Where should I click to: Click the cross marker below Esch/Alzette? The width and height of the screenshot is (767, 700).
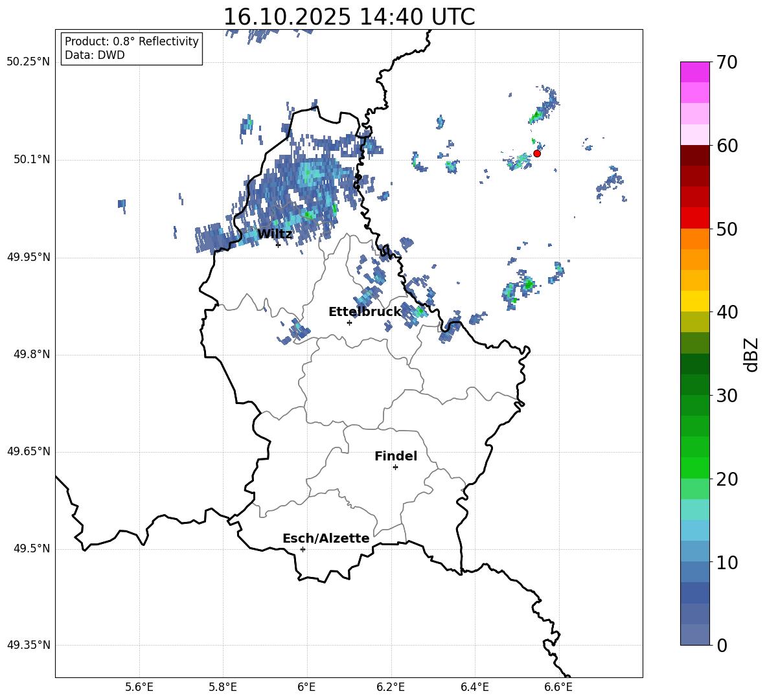tap(303, 549)
